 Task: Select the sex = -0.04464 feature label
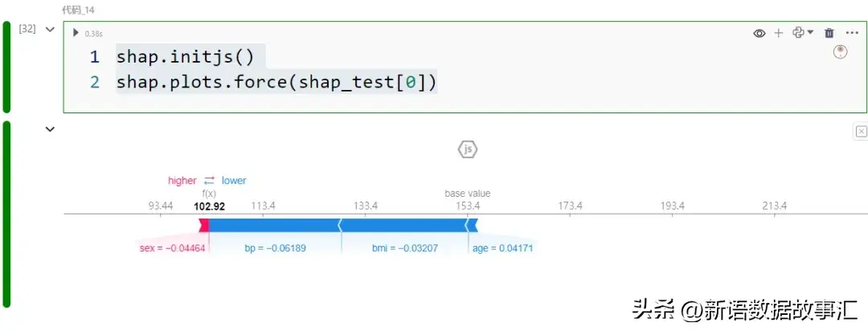(x=173, y=248)
